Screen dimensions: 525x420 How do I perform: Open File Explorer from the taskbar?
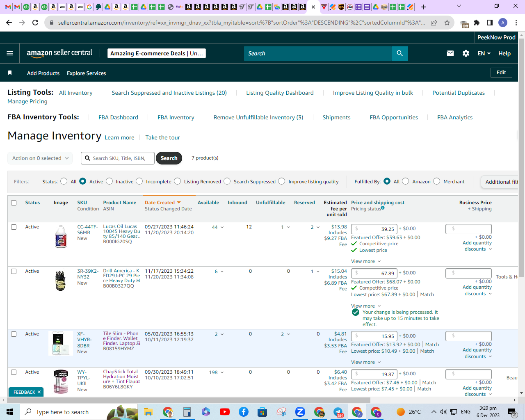point(148,412)
